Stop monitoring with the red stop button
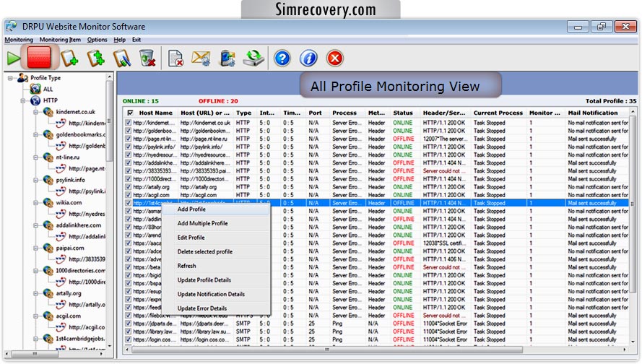The image size is (642, 364). pos(39,57)
